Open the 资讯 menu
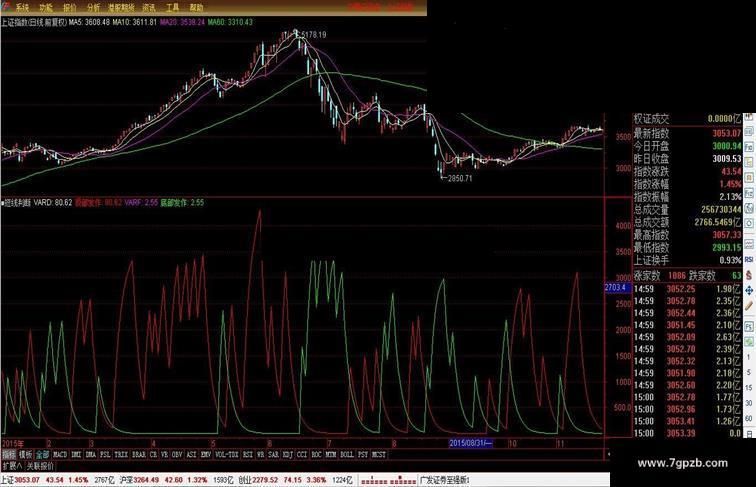Image resolution: width=756 pixels, height=487 pixels. (x=149, y=7)
